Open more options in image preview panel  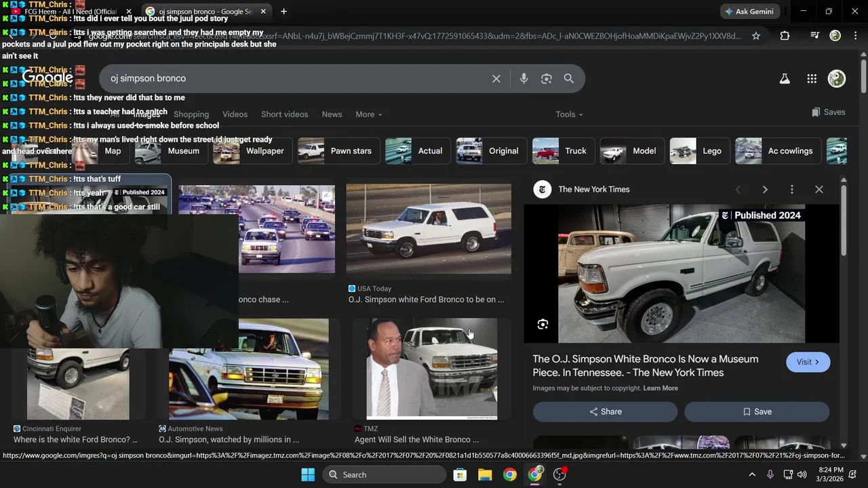click(x=791, y=190)
